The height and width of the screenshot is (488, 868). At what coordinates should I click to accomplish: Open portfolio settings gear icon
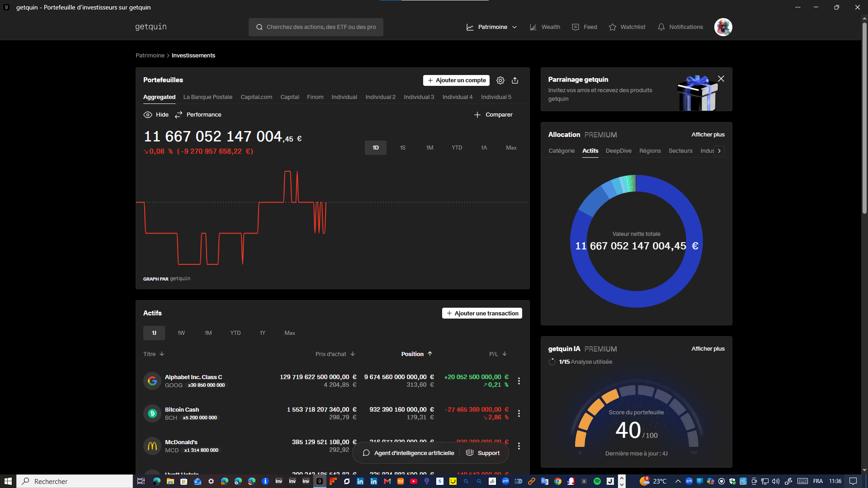coord(500,80)
